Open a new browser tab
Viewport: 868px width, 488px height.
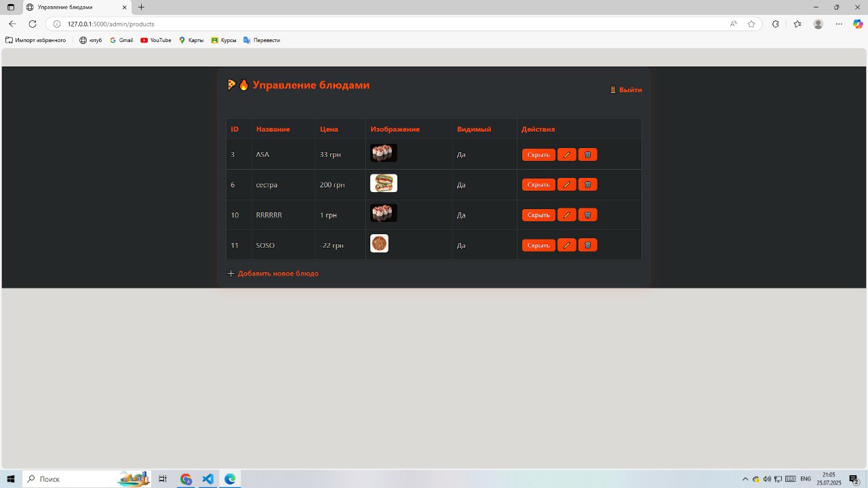pos(141,7)
